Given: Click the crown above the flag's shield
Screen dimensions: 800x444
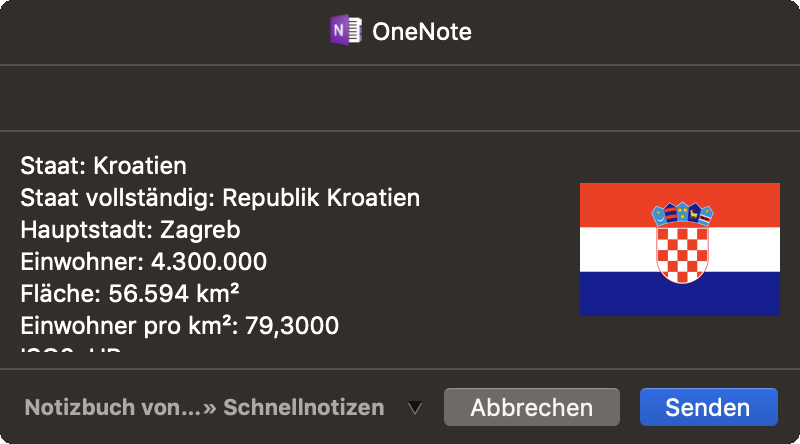Looking at the screenshot, I should point(682,214).
